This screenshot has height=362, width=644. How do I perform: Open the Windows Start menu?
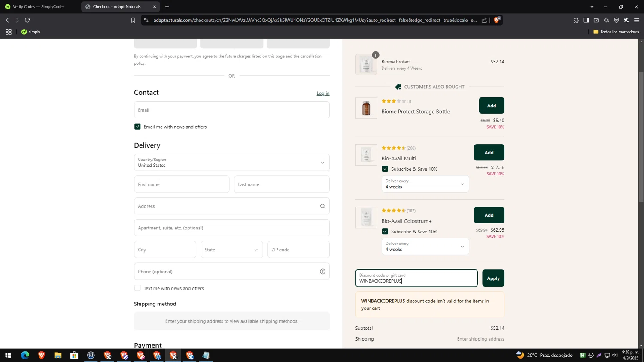pyautogui.click(x=8, y=356)
